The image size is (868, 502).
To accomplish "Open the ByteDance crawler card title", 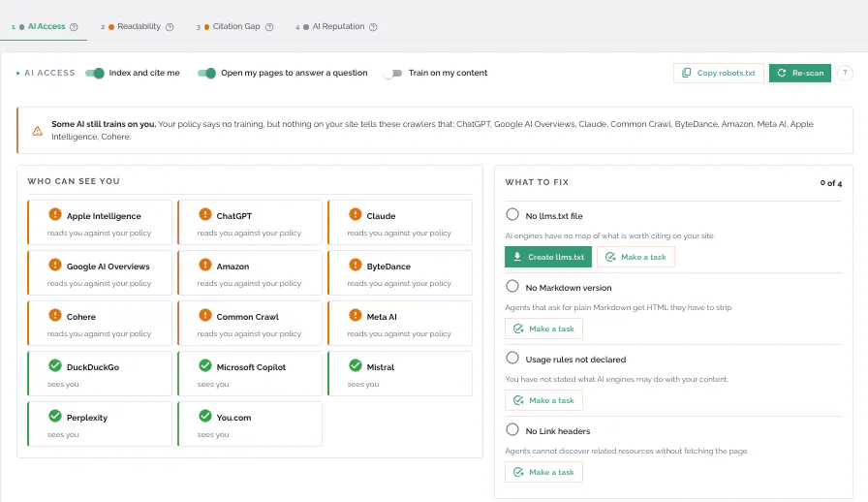I will (x=388, y=267).
